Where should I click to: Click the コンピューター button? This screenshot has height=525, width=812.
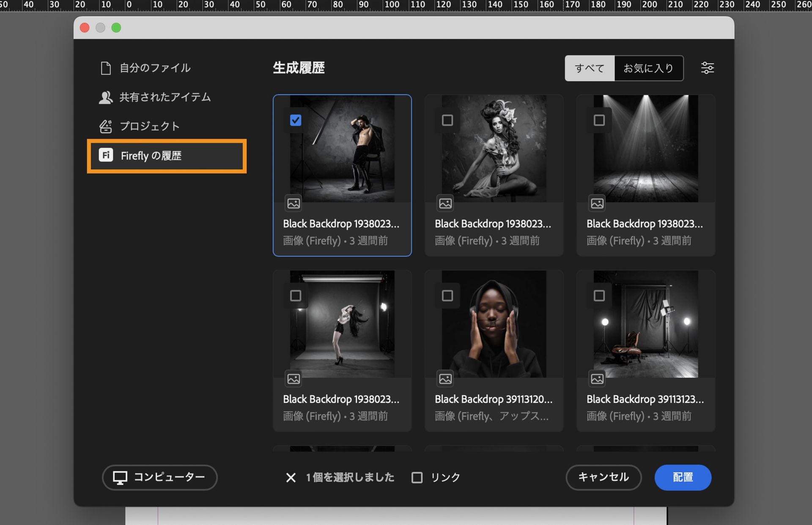pos(159,477)
